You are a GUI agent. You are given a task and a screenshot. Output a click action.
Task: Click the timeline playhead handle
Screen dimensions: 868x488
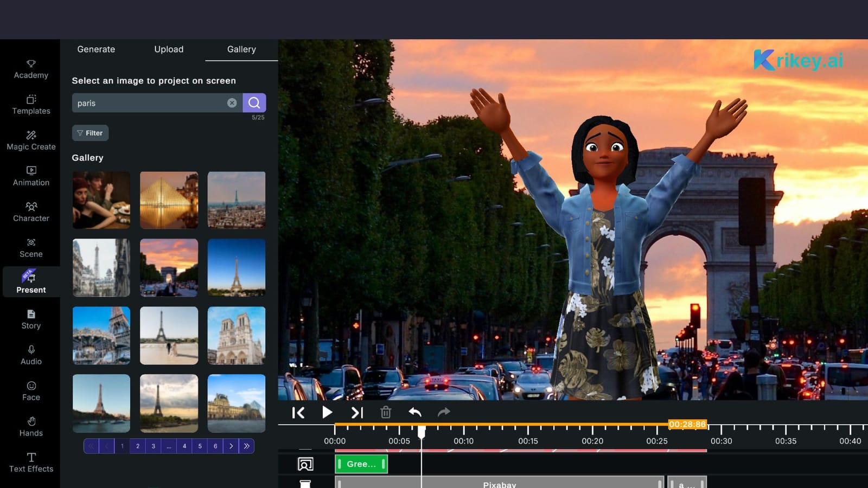421,432
